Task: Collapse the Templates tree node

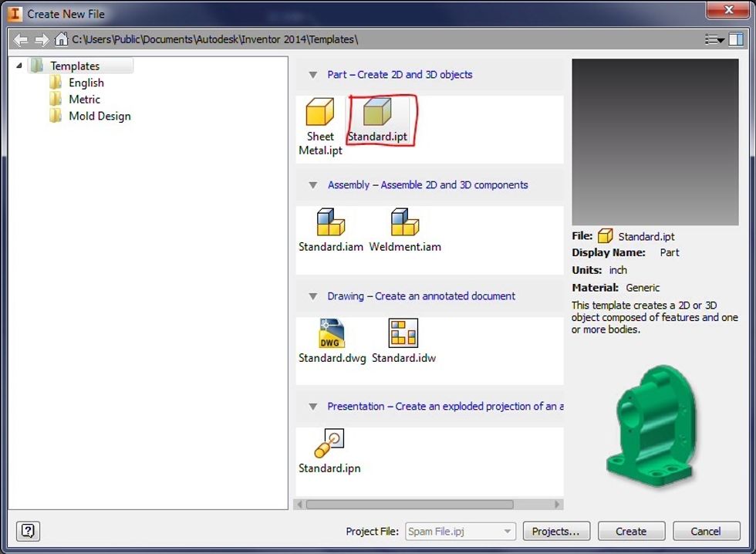Action: [19, 66]
